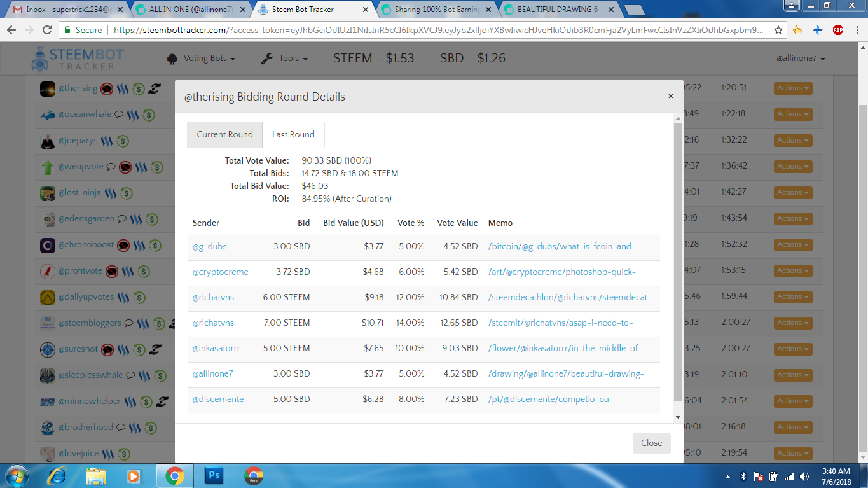Image resolution: width=868 pixels, height=488 pixels.
Task: Open the Tools dropdown menu
Action: tap(284, 58)
